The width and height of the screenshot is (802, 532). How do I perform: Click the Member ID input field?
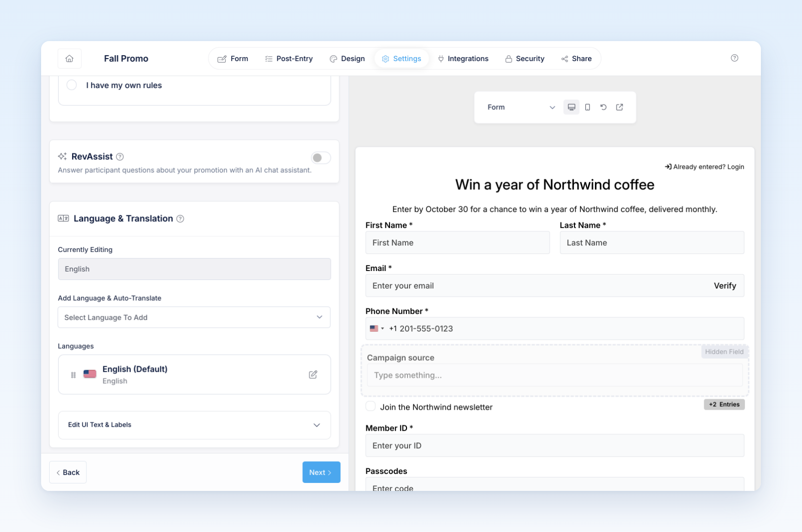pos(555,445)
